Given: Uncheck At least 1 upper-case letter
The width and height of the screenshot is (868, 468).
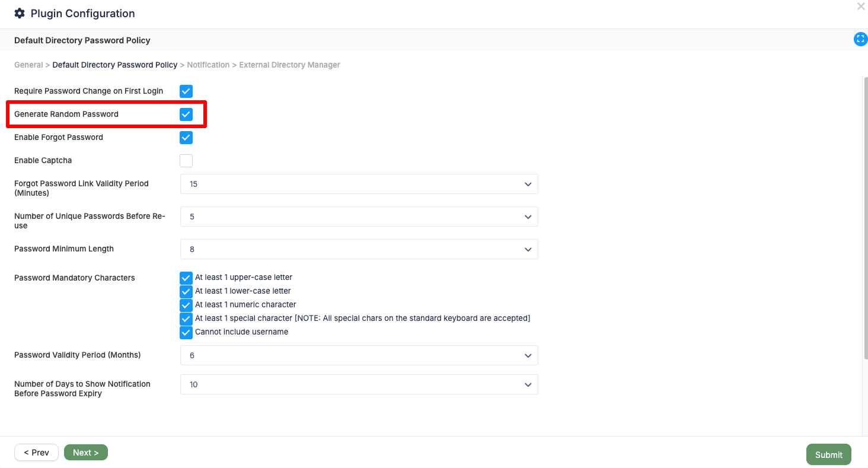Looking at the screenshot, I should click(186, 278).
